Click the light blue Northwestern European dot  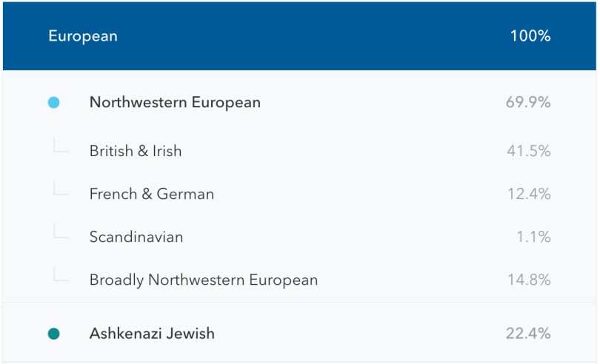(x=53, y=103)
